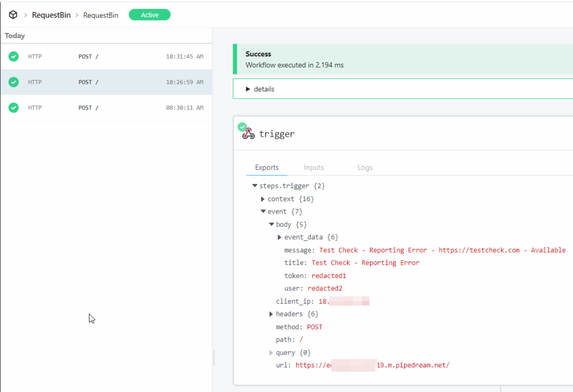Screen dimensions: 573x392
Task: Open the Logs tab
Action: [x=365, y=167]
